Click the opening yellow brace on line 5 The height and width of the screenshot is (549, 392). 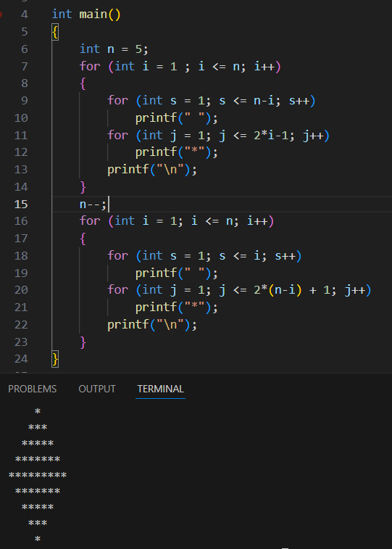point(55,32)
